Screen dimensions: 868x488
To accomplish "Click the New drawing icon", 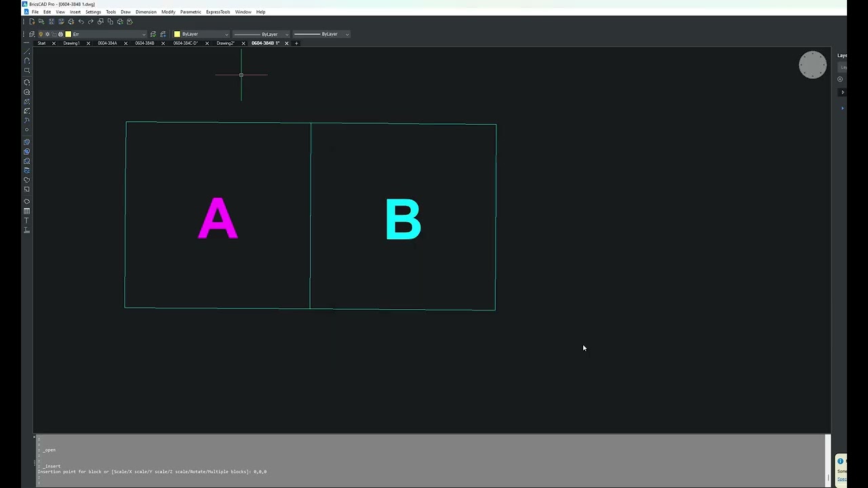I will click(x=31, y=22).
